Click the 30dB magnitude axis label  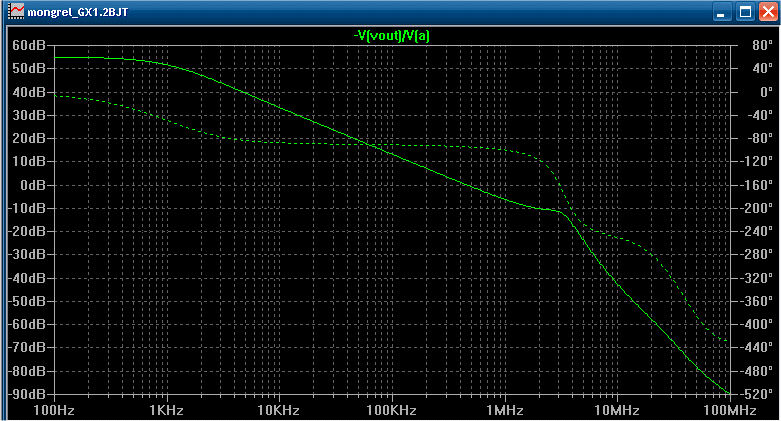point(28,115)
